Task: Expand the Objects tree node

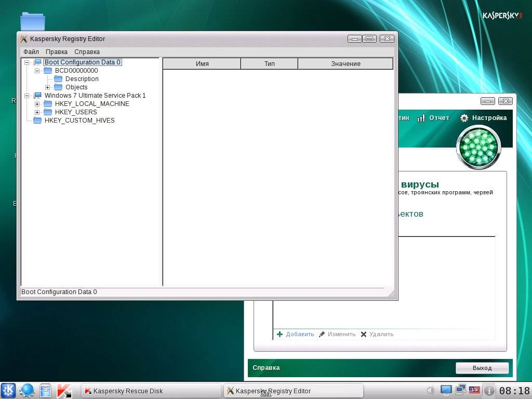Action: tap(47, 87)
